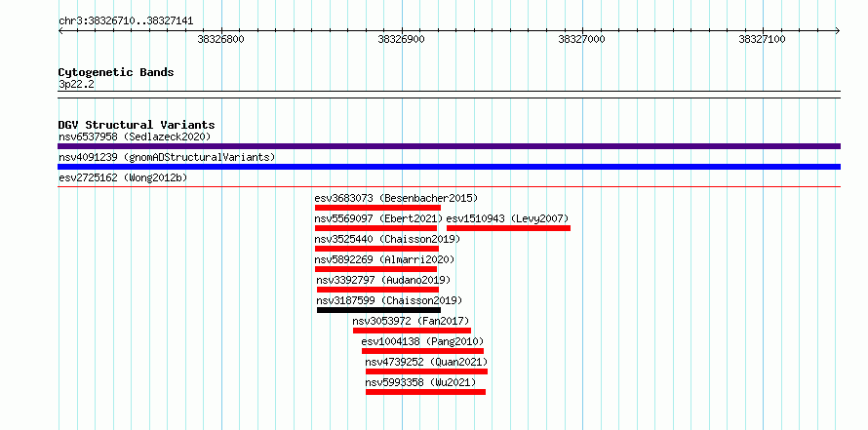This screenshot has width=868, height=430.
Task: Click red bar under nsv5569097
Action: point(375,228)
